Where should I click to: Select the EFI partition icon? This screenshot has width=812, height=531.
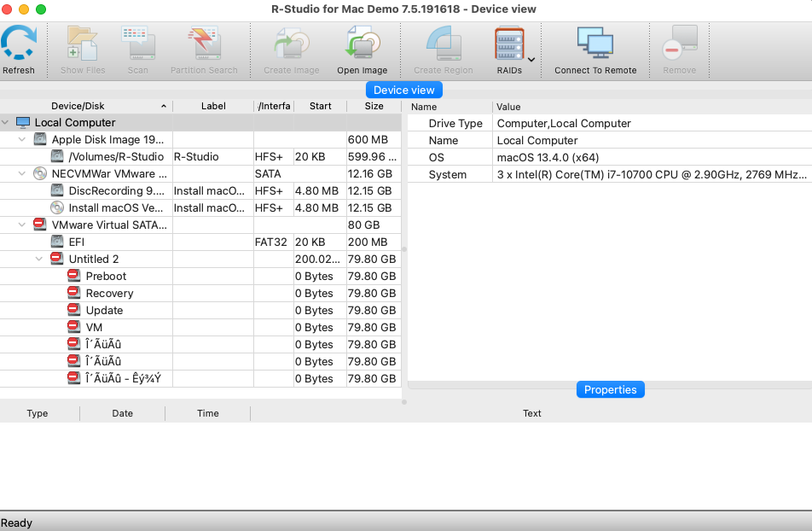click(57, 242)
